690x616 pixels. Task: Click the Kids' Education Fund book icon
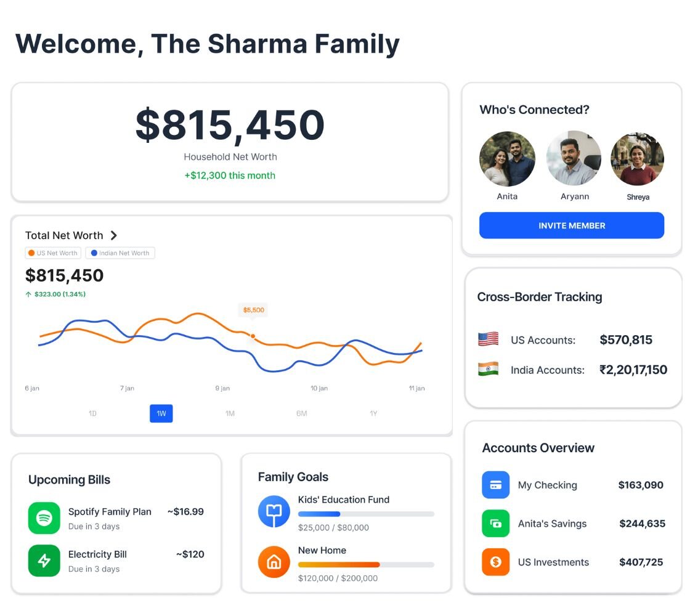click(274, 511)
